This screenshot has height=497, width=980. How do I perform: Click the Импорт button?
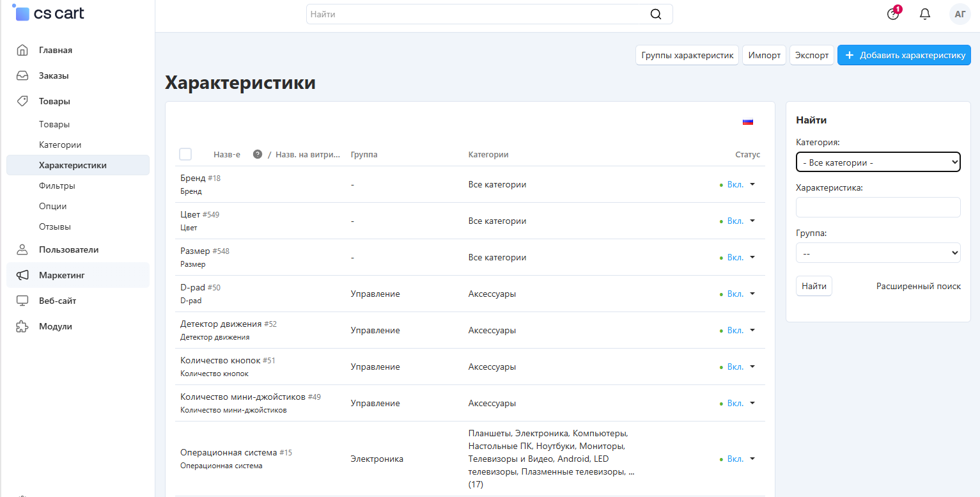pyautogui.click(x=765, y=55)
